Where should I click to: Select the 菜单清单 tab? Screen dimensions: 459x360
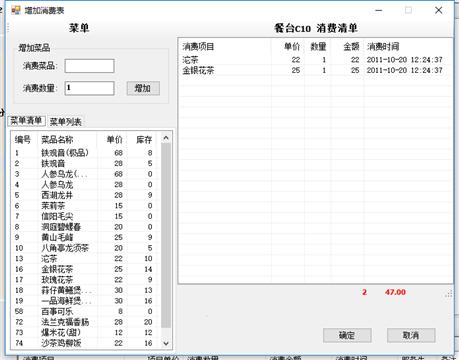pyautogui.click(x=26, y=121)
